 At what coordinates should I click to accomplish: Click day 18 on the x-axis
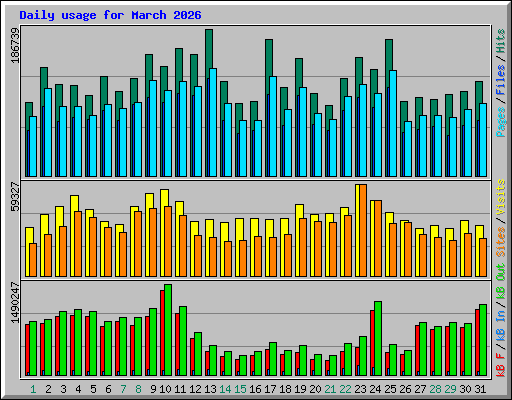[x=285, y=389]
